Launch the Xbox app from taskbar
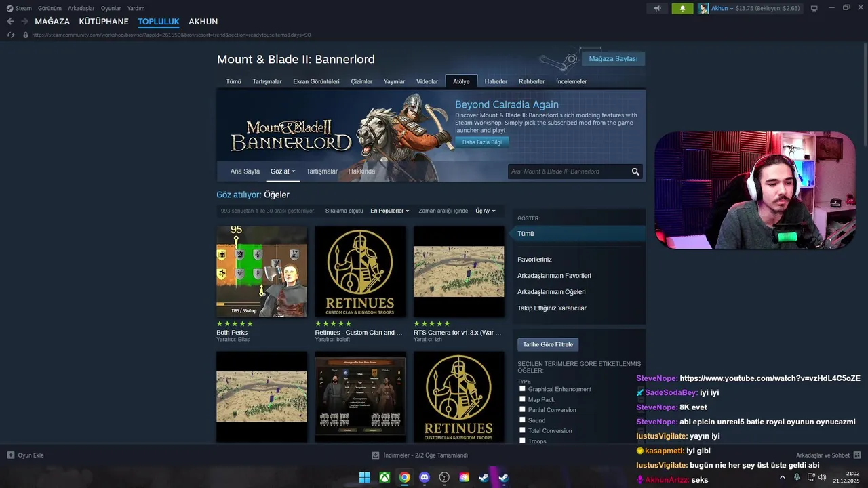The image size is (868, 488). (x=384, y=477)
